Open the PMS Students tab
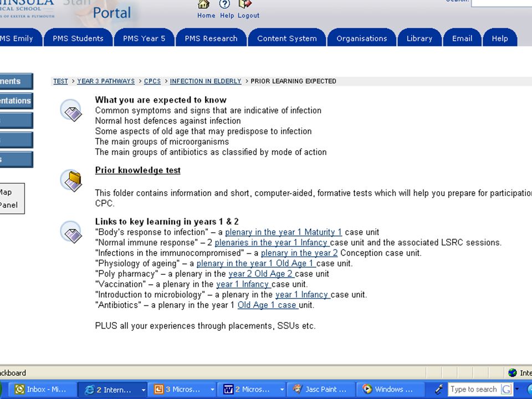 [x=78, y=38]
